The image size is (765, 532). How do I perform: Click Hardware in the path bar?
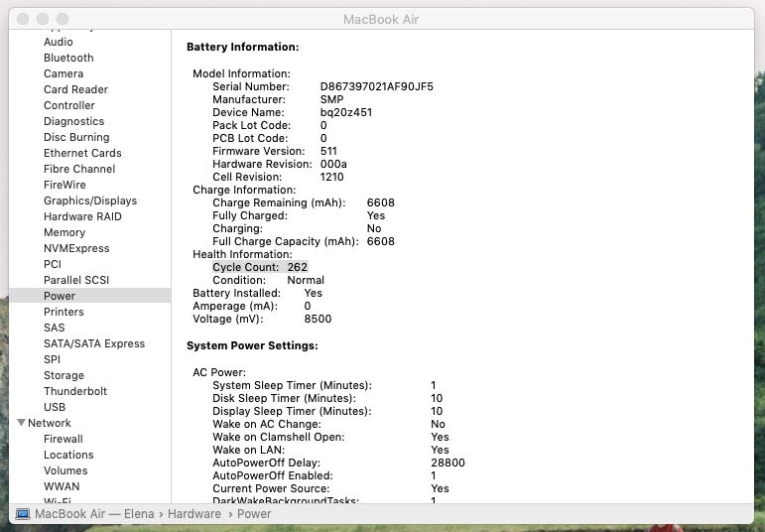pyautogui.click(x=194, y=514)
